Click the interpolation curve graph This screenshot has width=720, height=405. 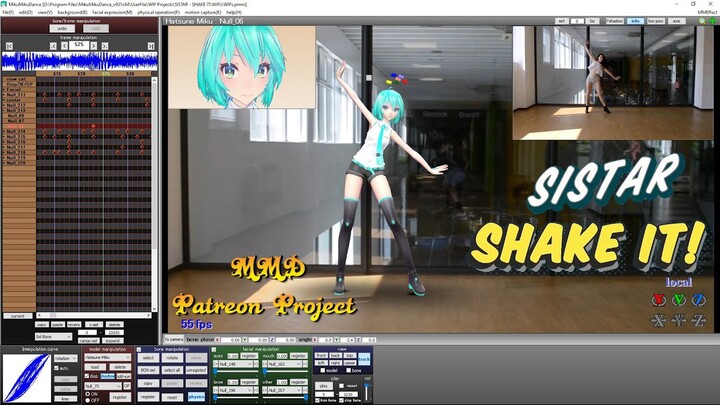pyautogui.click(x=27, y=378)
